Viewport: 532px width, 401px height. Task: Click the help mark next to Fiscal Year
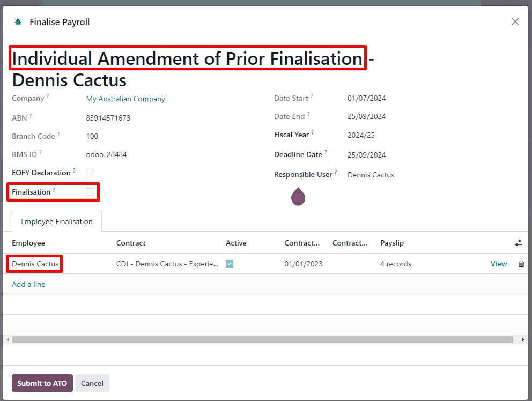coord(312,133)
